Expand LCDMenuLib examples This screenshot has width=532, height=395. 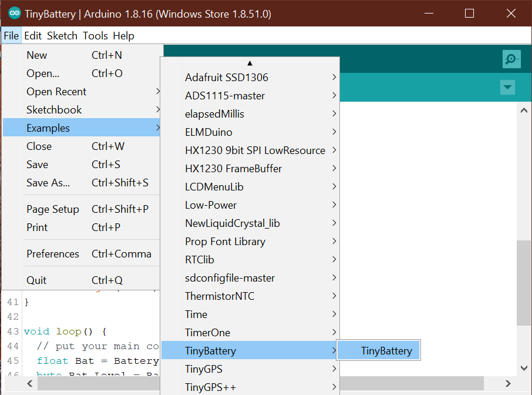point(250,187)
